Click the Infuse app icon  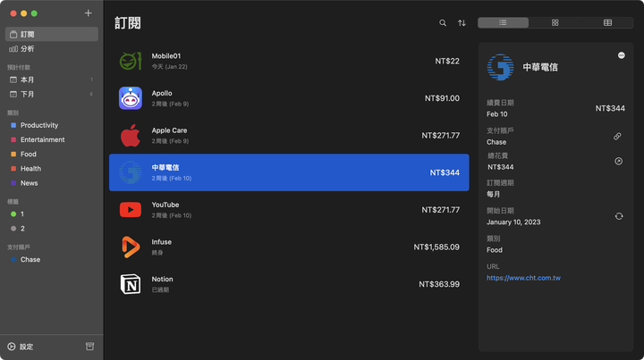click(131, 247)
